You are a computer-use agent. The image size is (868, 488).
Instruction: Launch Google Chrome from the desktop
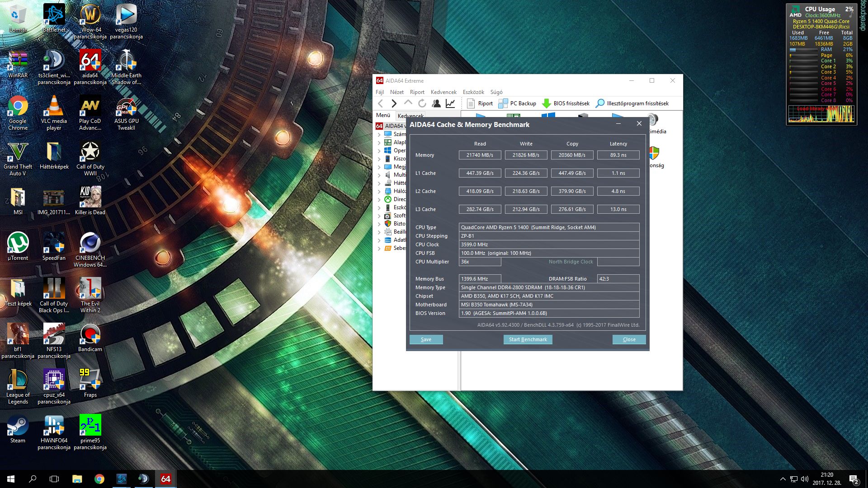tap(18, 113)
